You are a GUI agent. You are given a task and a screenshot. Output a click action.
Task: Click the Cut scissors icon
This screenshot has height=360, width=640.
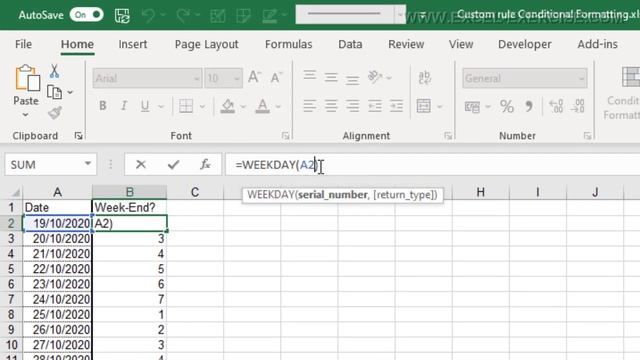click(x=54, y=71)
